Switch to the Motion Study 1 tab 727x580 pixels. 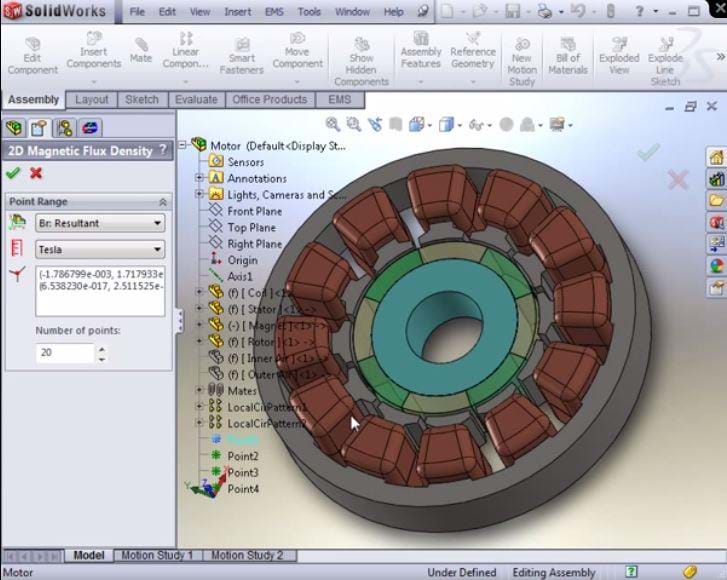click(156, 555)
